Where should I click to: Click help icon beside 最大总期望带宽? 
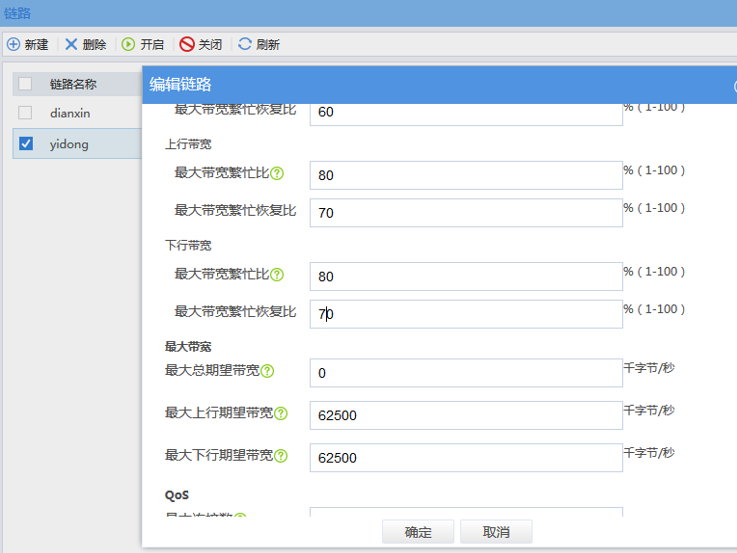pos(267,371)
